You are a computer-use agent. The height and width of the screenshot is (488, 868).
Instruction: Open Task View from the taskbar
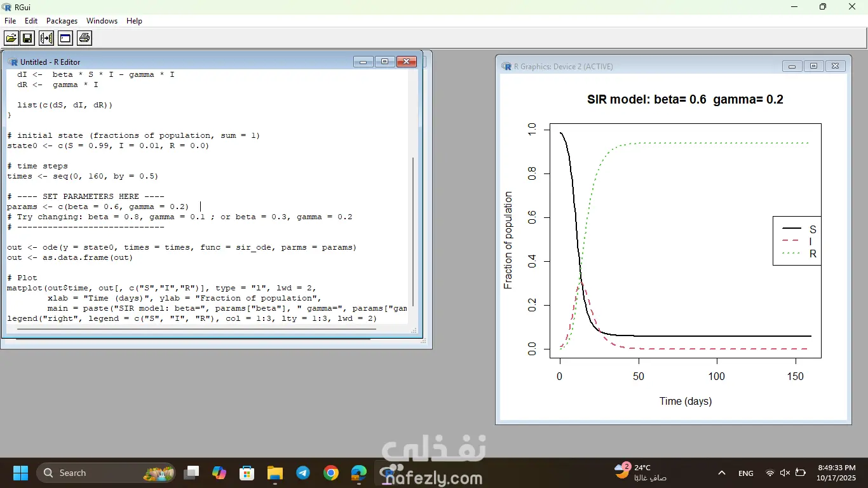coord(191,473)
